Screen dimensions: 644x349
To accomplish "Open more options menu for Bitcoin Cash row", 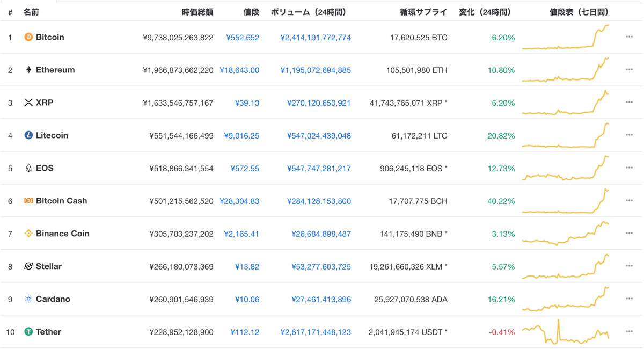I will pyautogui.click(x=629, y=201).
